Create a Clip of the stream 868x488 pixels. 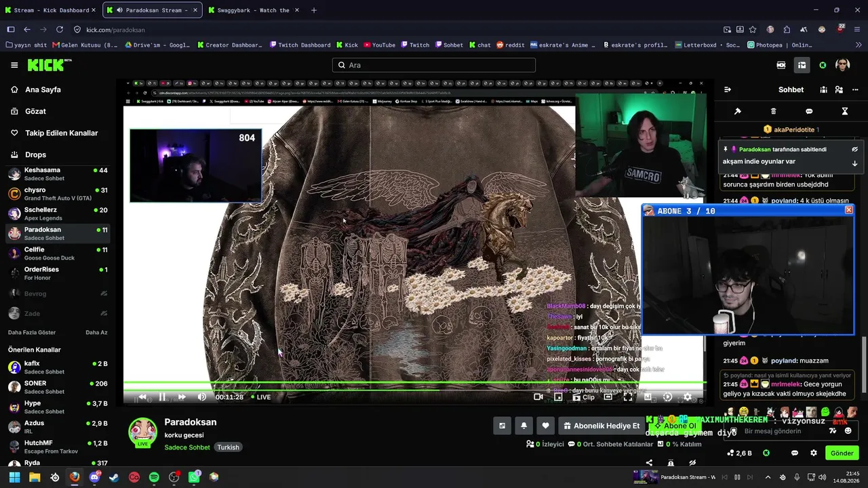tap(583, 397)
